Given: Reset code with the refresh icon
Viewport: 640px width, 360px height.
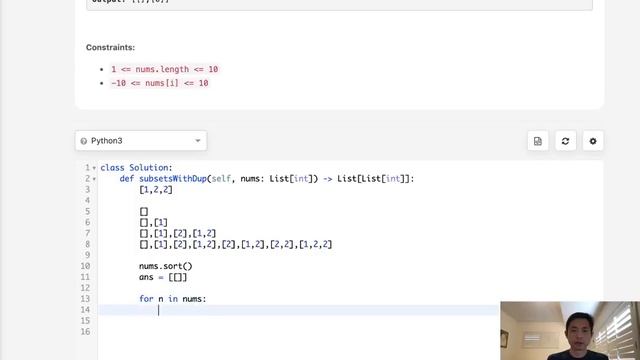Looking at the screenshot, I should 565,141.
